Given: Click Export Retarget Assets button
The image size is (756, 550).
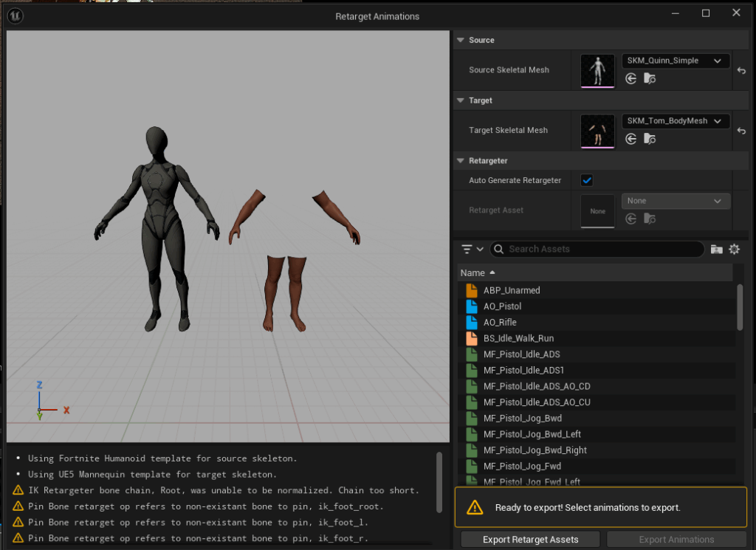Looking at the screenshot, I should click(530, 540).
